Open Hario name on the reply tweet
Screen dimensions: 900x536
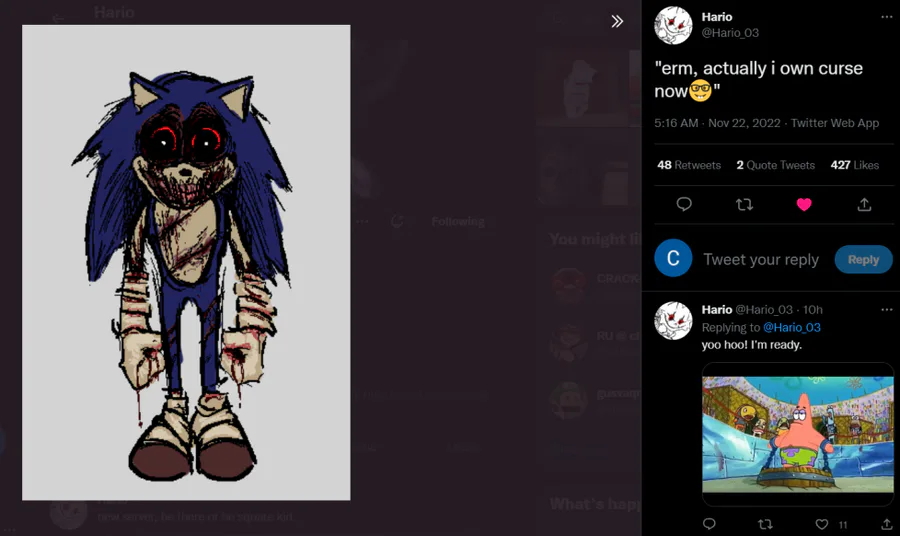pos(717,310)
